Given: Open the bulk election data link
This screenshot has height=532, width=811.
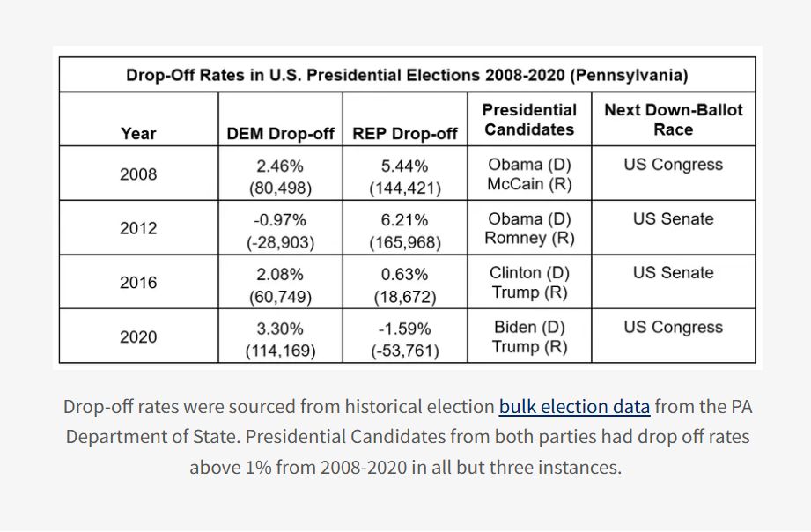Looking at the screenshot, I should [x=574, y=407].
